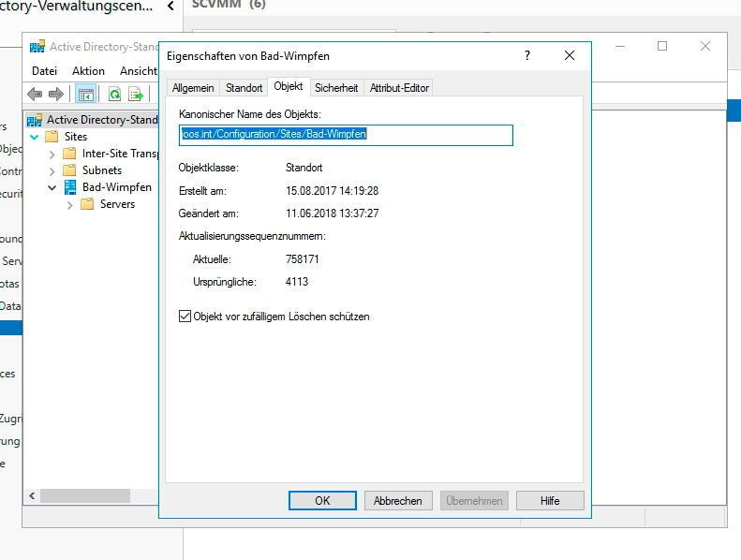Screen dimensions: 741x560
Task: Click the Aktuelle value 758171
Action: point(302,259)
